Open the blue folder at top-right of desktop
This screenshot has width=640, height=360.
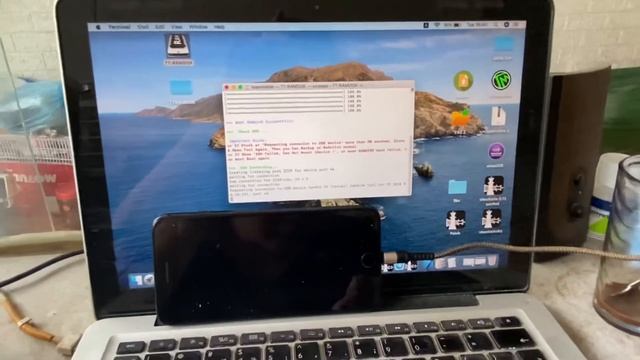tap(503, 44)
